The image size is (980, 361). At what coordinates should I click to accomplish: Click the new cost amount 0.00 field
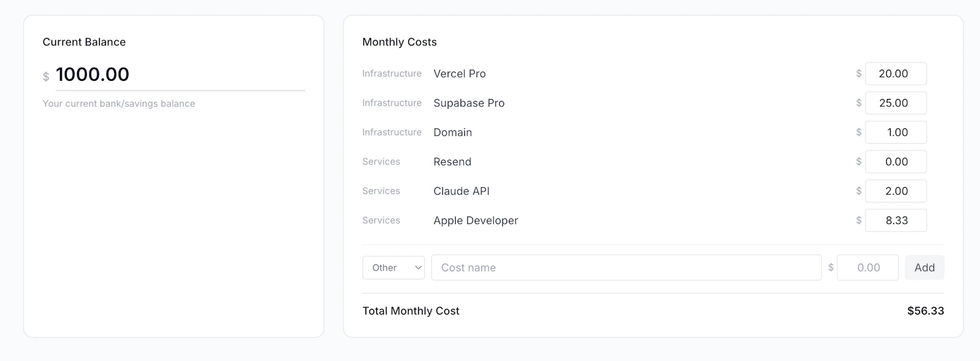[x=867, y=267]
